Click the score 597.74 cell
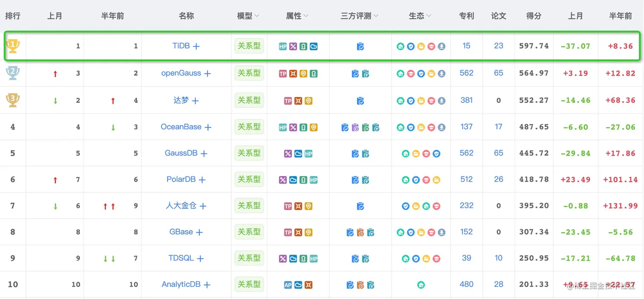 click(x=534, y=46)
